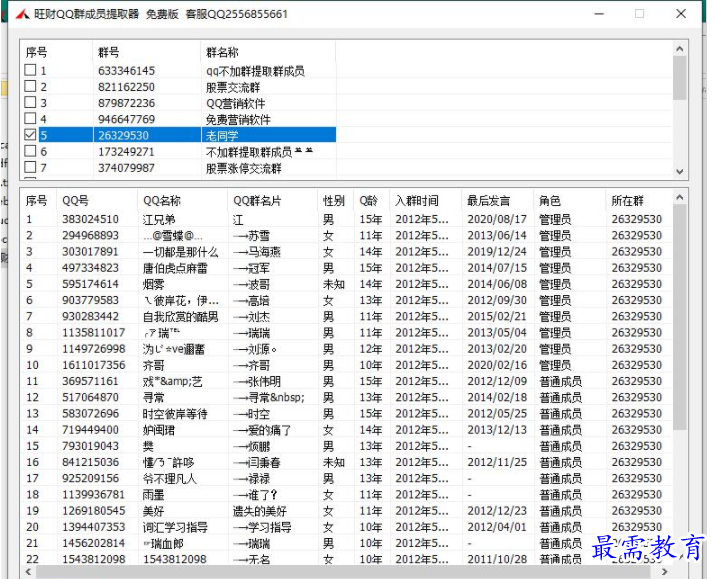Minimize the 旺财QQ群成员提取器 window
The image size is (713, 579).
599,14
